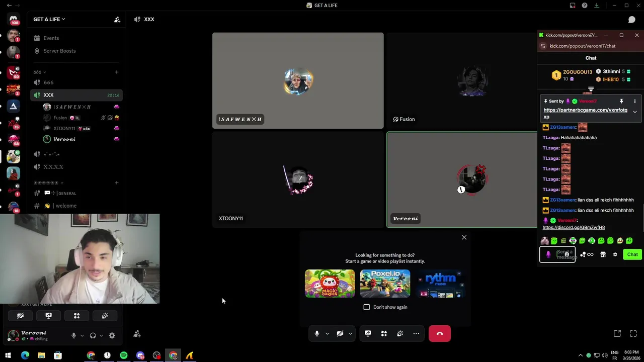Screen dimensions: 644x362
Task: Unpin the pinned message using the pin icon
Action: click(x=621, y=101)
